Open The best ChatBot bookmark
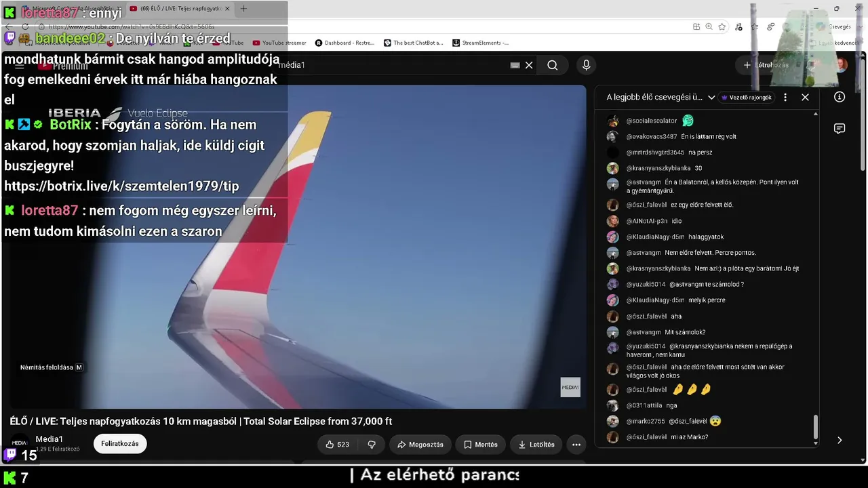 point(413,43)
